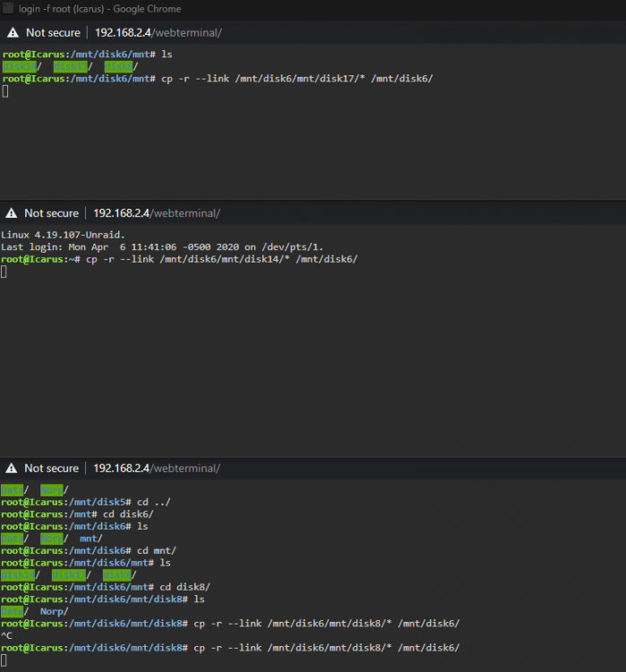Open the 'Not secure' site info in the bottom window
This screenshot has height=672, width=626.
(x=51, y=468)
